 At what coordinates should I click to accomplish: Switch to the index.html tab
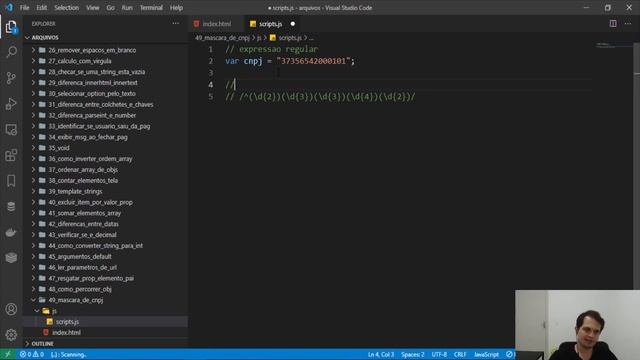217,24
